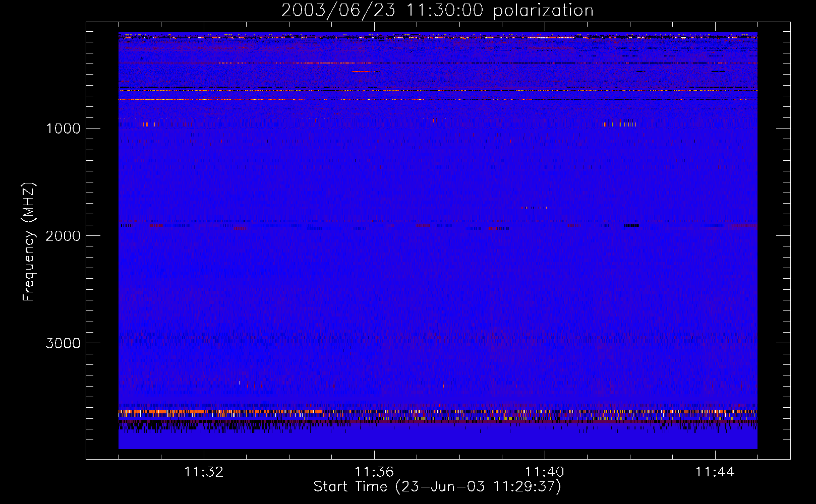
Task: Click the 2000 frequency tick label
Action: coord(63,236)
